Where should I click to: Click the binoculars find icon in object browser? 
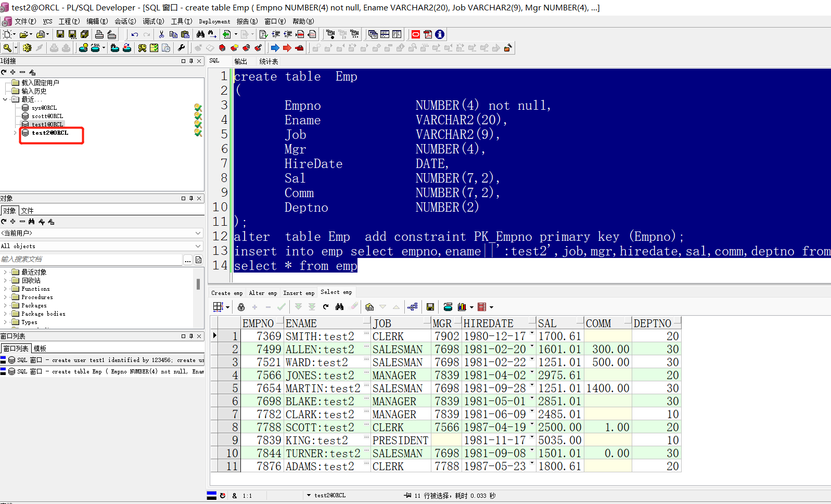[32, 222]
